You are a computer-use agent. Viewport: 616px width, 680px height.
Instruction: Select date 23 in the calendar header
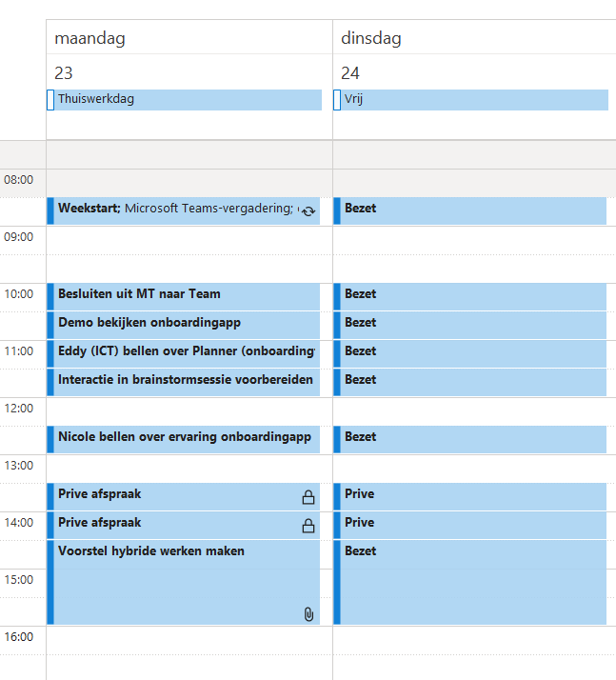click(63, 72)
